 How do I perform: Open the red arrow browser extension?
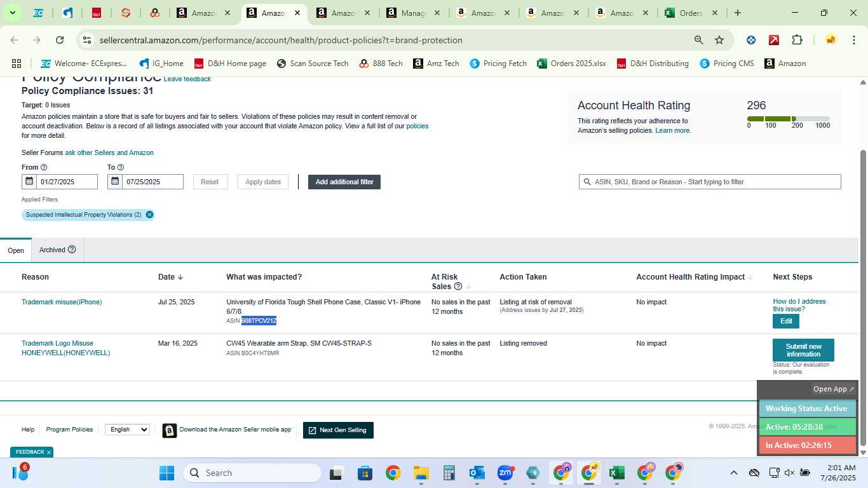click(x=774, y=40)
